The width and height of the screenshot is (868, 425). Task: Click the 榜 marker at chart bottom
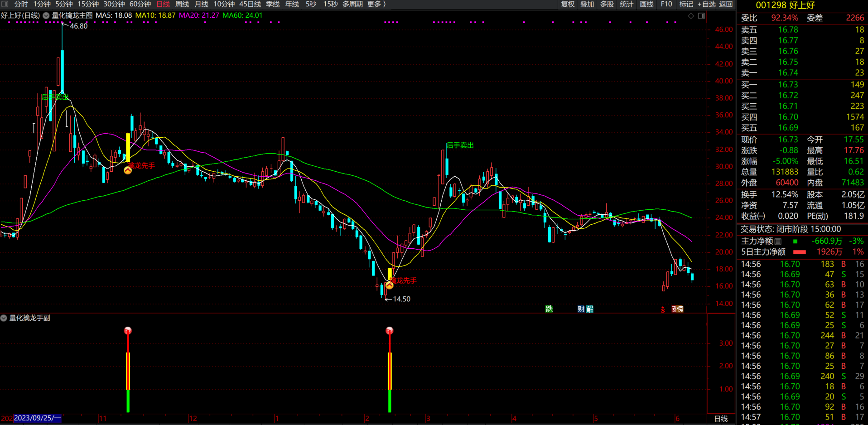679,309
